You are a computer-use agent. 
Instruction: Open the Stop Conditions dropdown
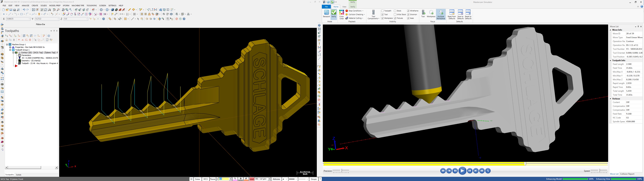pyautogui.click(x=355, y=11)
